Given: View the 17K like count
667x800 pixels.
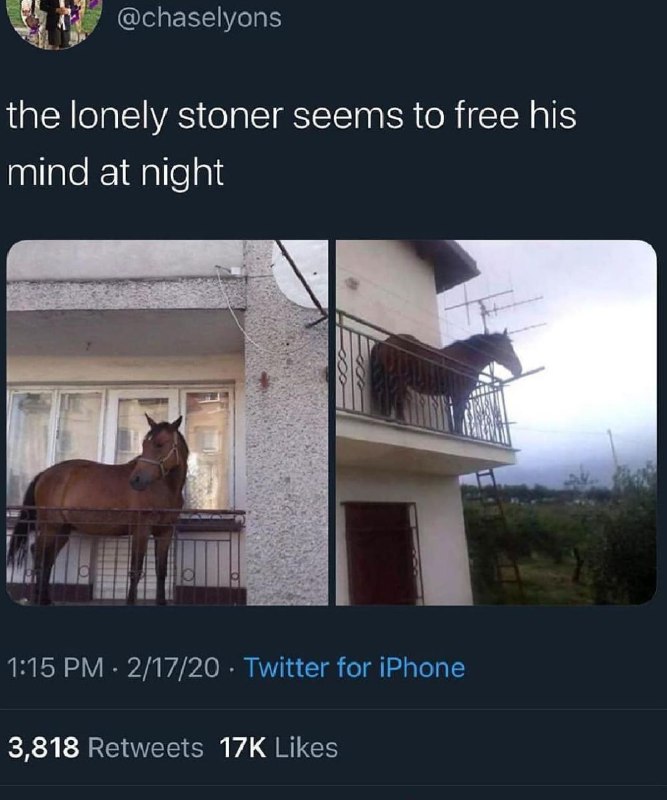Looking at the screenshot, I should coord(243,748).
